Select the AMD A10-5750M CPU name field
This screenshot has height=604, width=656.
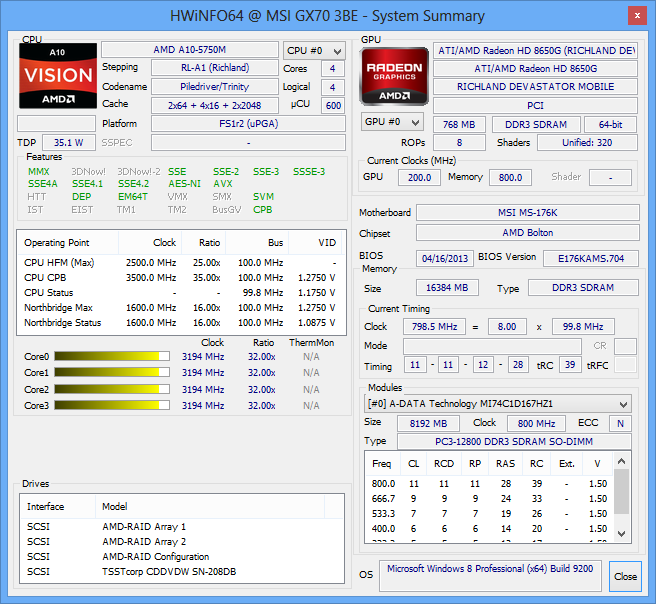point(190,50)
